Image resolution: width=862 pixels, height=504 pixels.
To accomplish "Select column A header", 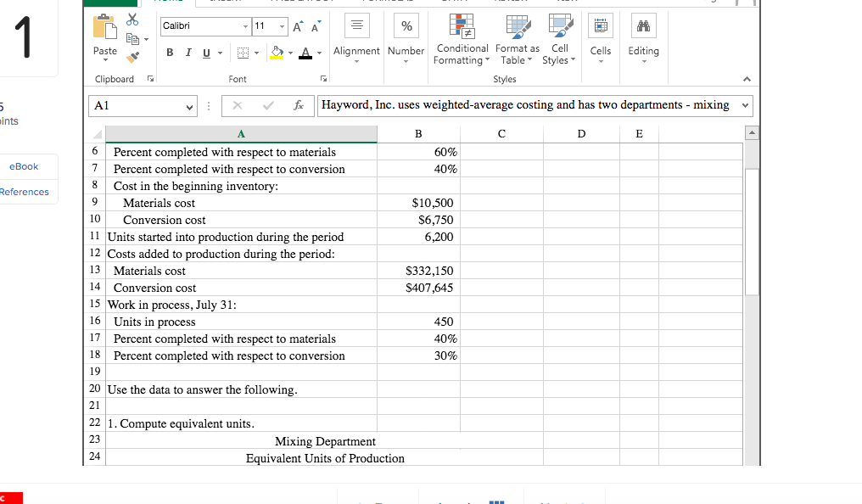I will click(x=241, y=134).
